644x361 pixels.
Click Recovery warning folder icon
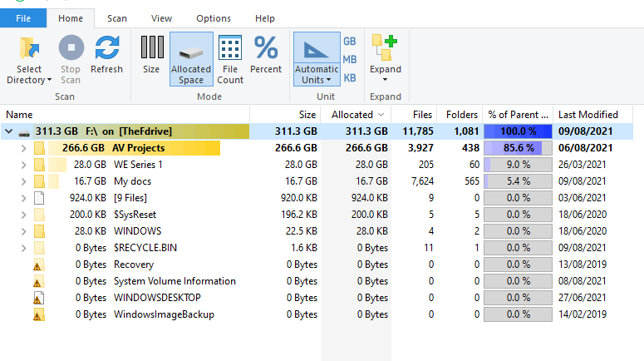coord(38,265)
